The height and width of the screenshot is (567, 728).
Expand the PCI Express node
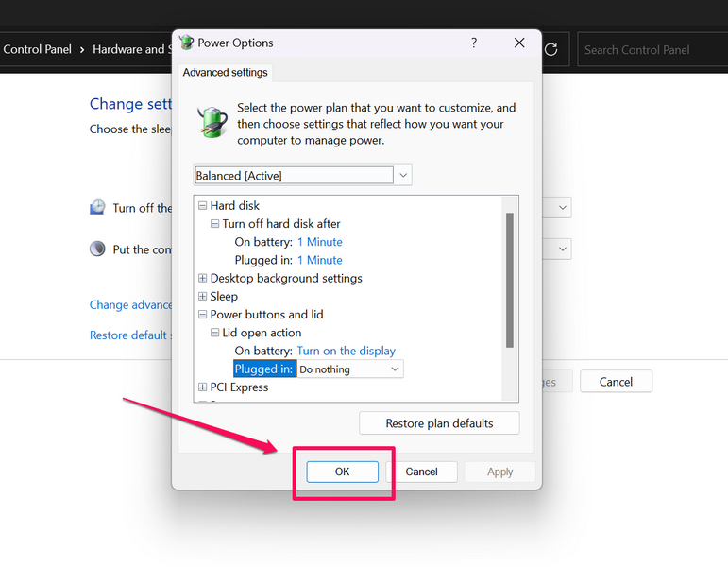pos(202,387)
